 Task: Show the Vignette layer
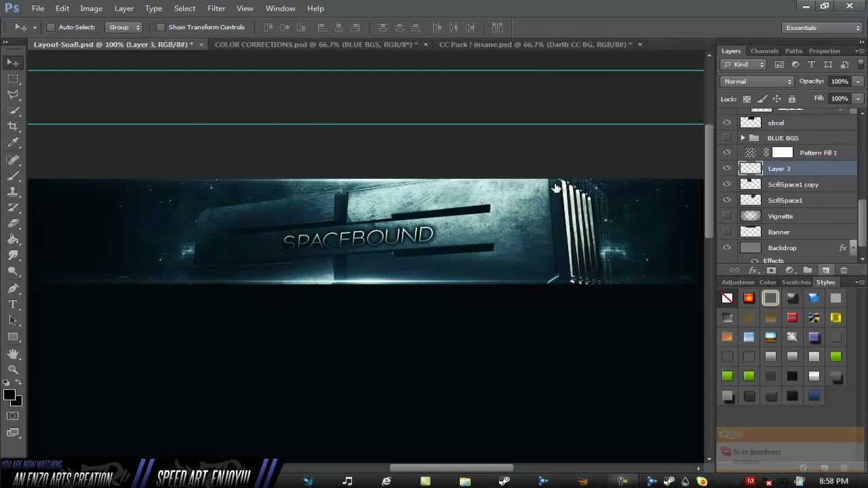click(x=727, y=216)
